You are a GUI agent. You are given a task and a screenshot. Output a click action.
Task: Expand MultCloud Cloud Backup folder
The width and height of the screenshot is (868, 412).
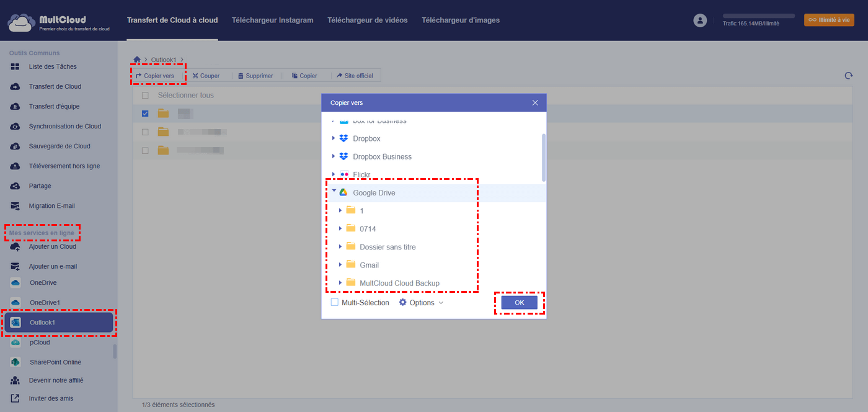pyautogui.click(x=340, y=282)
